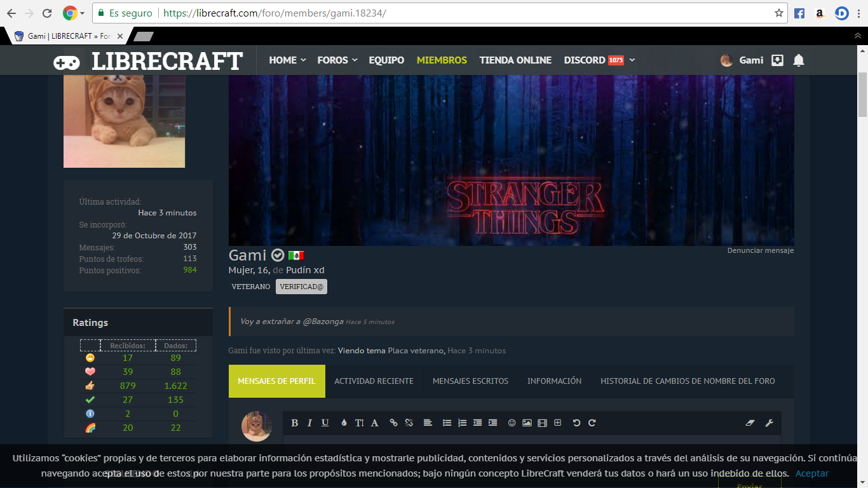Open the smiley emoji picker
The width and height of the screenshot is (868, 488).
tap(512, 423)
